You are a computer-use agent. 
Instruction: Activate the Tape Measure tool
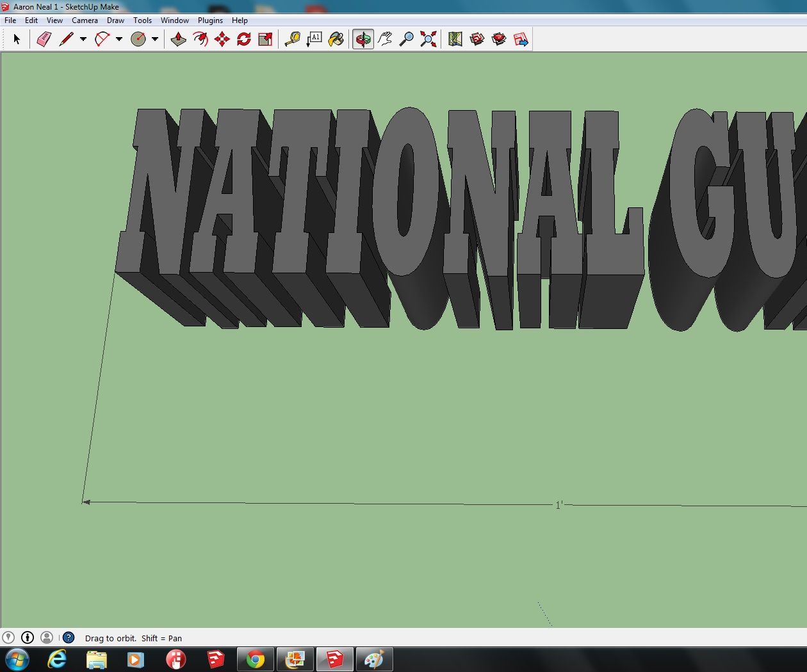291,39
